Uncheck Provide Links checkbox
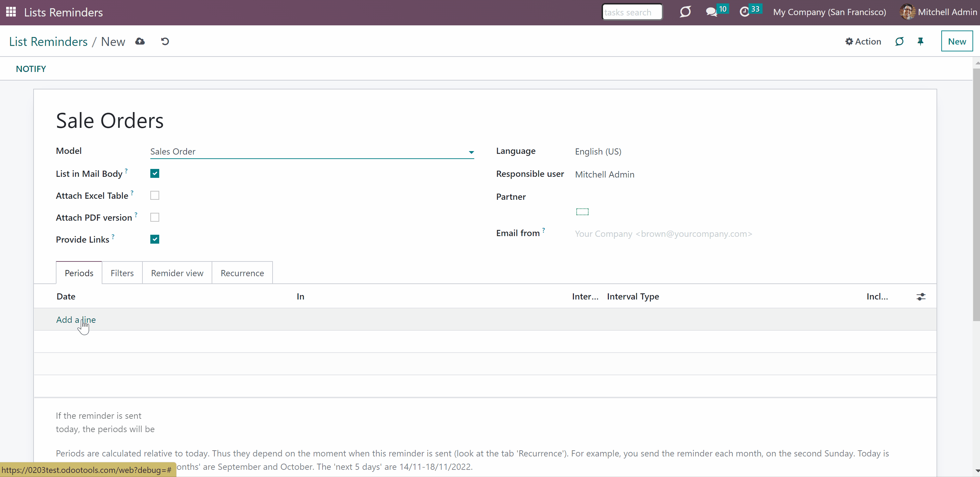This screenshot has height=477, width=980. 154,240
